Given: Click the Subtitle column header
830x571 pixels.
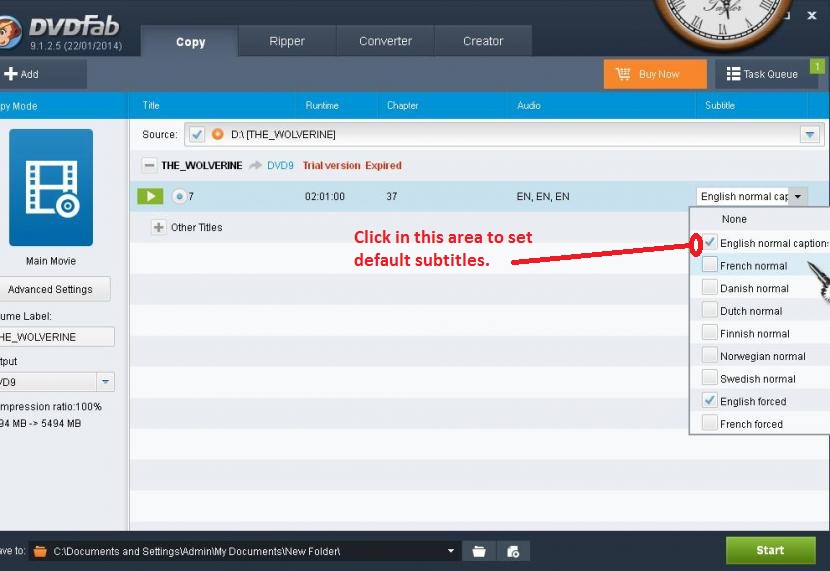Looking at the screenshot, I should tap(720, 105).
